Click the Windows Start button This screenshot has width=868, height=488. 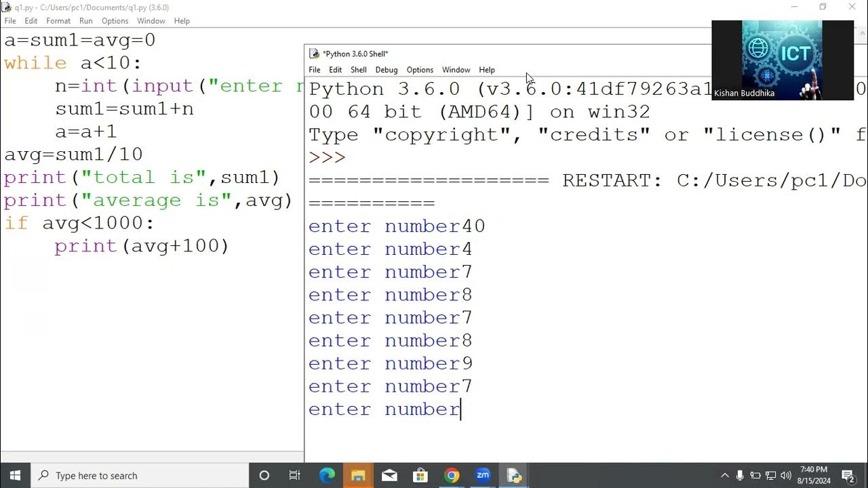[16, 476]
